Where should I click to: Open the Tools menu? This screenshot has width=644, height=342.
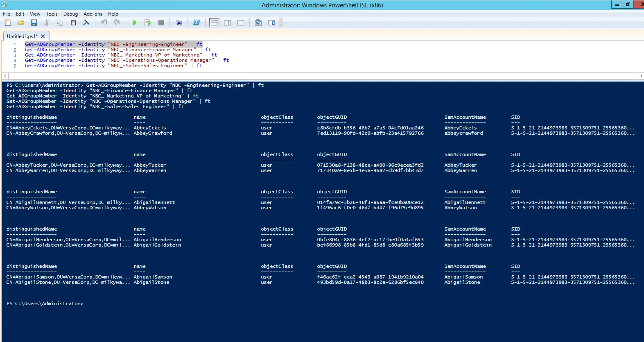pos(52,14)
